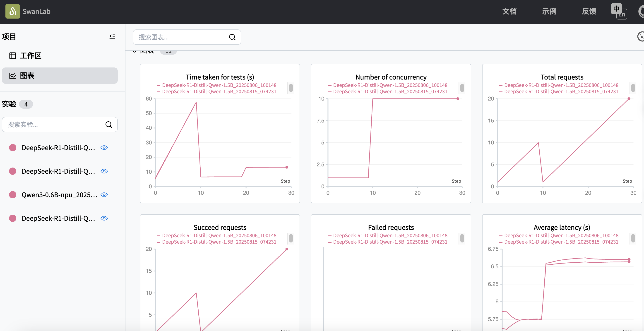Open the 工作区 workspace tab
This screenshot has width=644, height=331.
click(31, 55)
